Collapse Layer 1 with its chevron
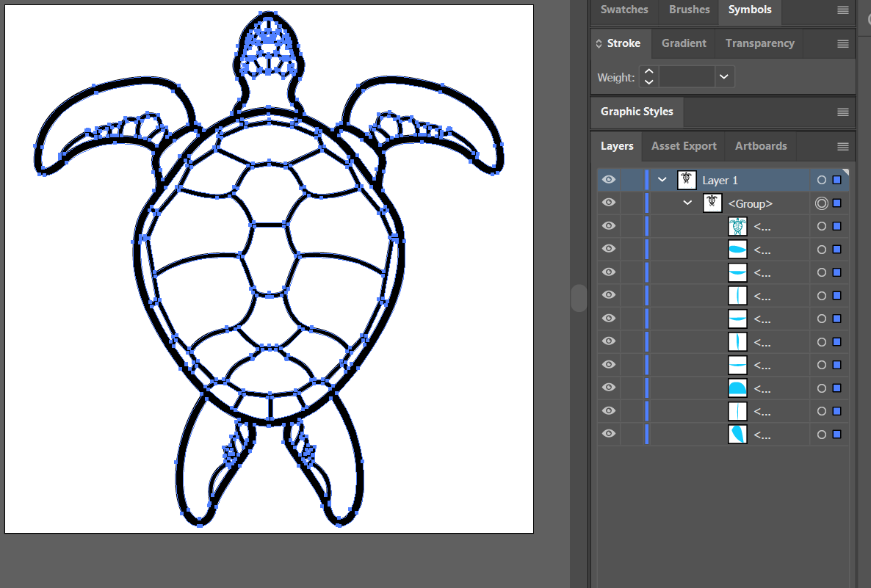This screenshot has height=588, width=871. (x=662, y=180)
